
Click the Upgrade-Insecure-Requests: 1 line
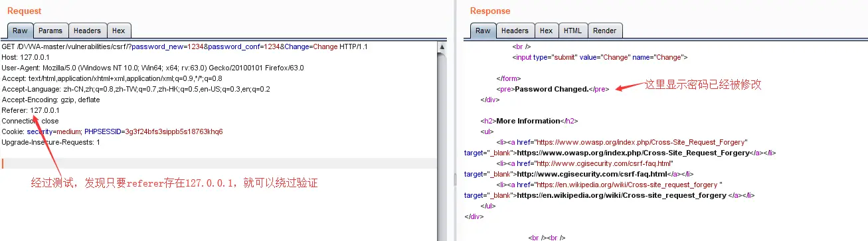[x=51, y=142]
